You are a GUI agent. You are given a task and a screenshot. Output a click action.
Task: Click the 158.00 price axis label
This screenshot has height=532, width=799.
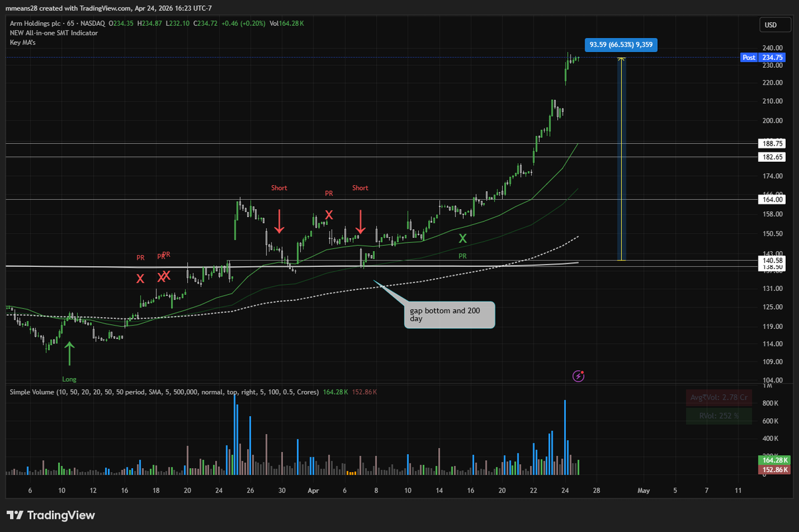click(772, 214)
